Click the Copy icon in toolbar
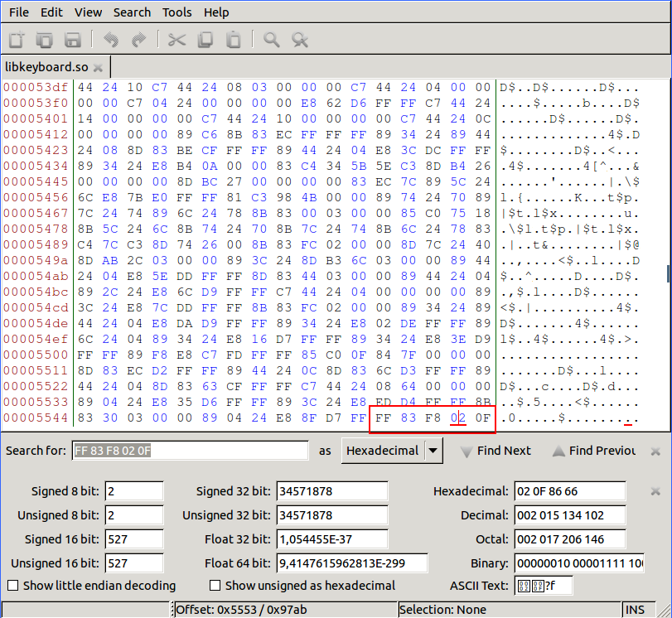 (x=205, y=39)
